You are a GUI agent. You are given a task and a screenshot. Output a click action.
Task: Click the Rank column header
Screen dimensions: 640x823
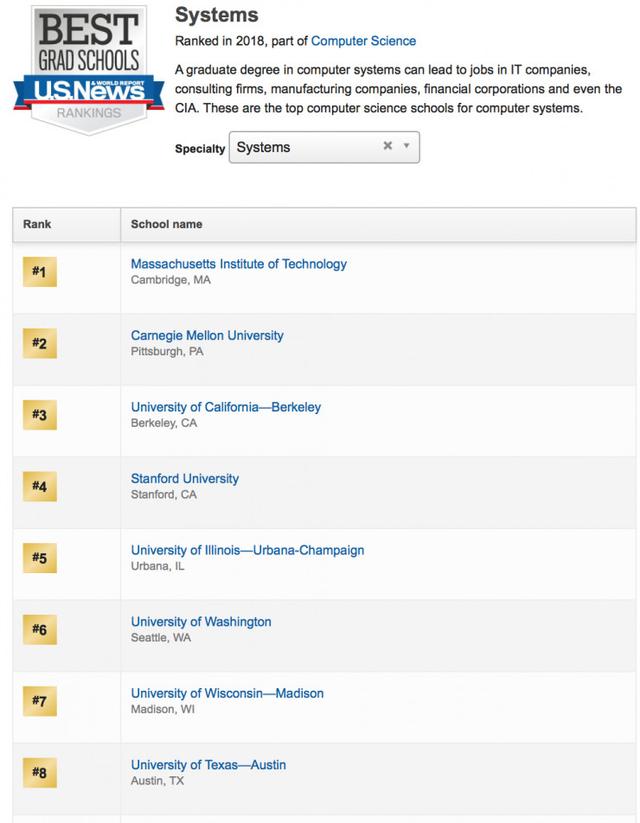[37, 224]
